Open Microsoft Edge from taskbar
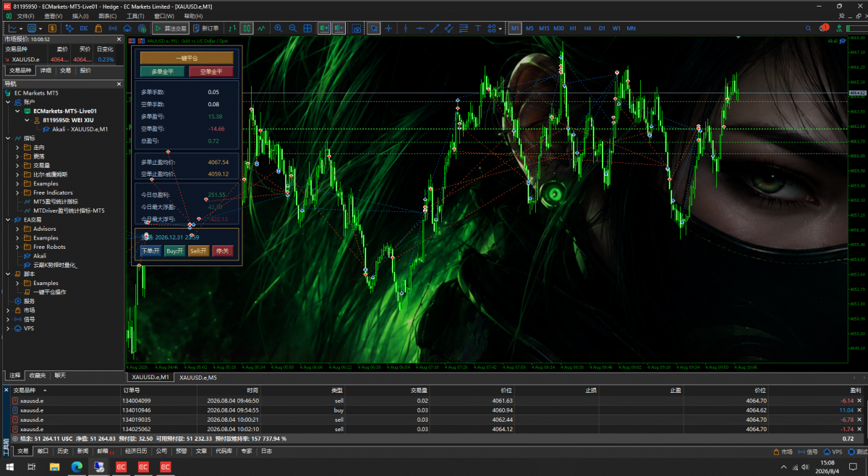The image size is (868, 476). point(77,467)
